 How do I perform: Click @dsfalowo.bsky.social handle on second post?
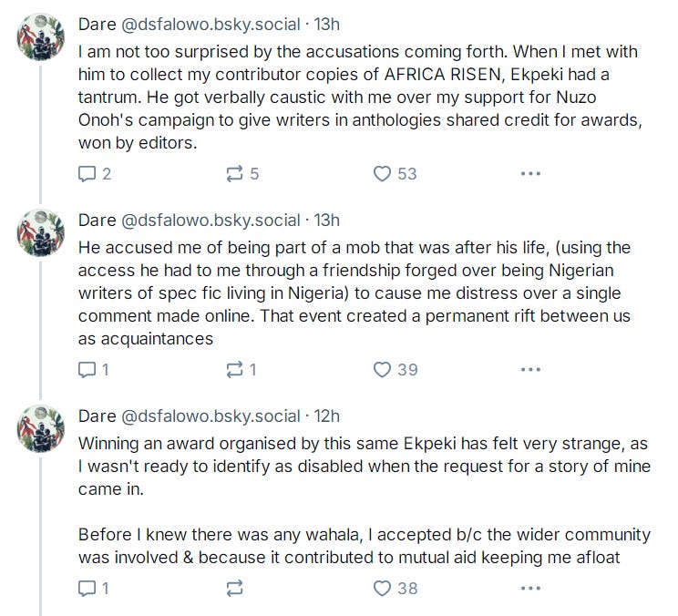point(211,221)
